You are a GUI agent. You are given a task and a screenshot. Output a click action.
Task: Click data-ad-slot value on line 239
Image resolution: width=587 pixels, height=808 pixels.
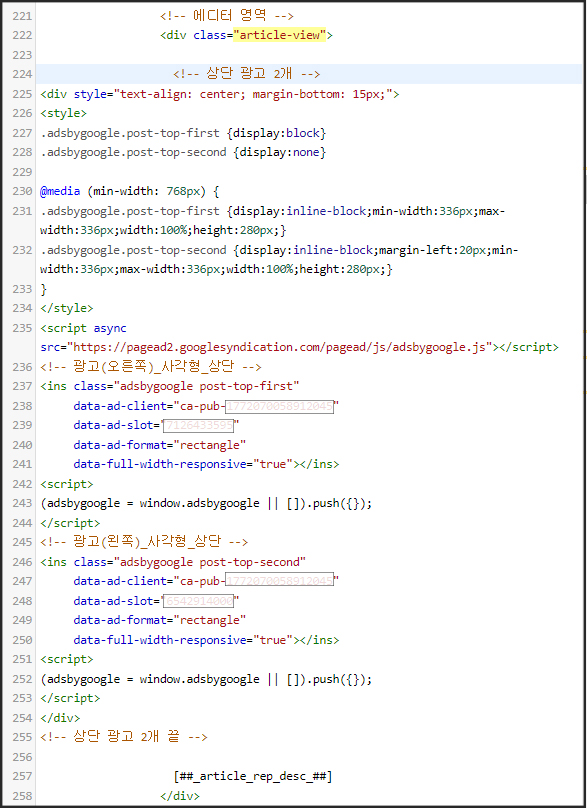click(198, 426)
